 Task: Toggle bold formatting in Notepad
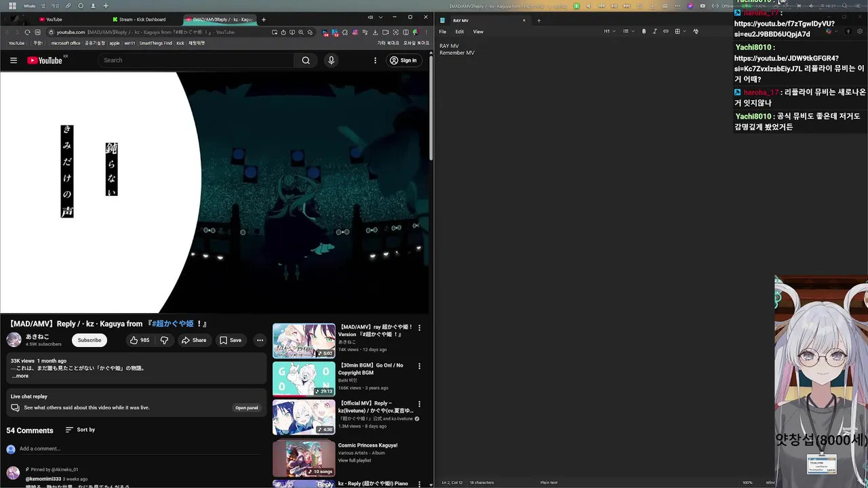644,31
